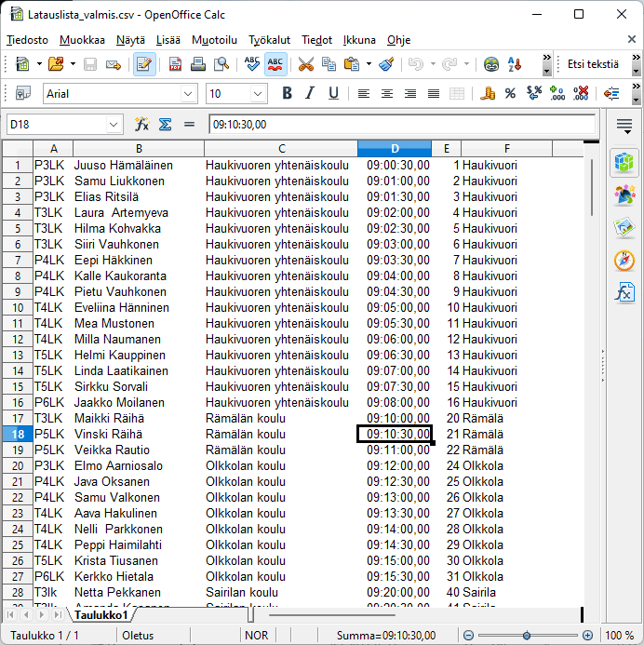Viewport: 644px width, 645px height.
Task: Click the zoom slider handle in status bar
Action: pyautogui.click(x=527, y=636)
